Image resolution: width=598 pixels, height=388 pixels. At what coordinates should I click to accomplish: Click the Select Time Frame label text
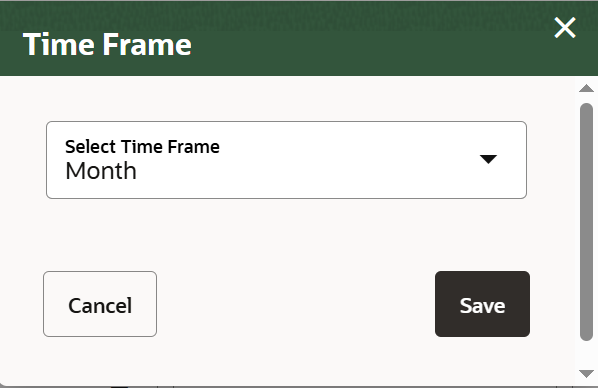click(x=142, y=147)
